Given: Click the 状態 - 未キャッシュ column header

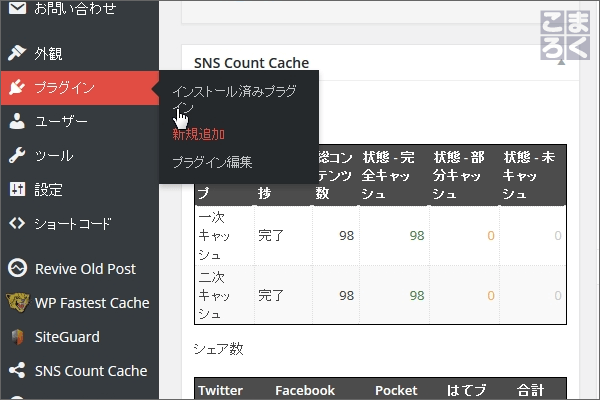Looking at the screenshot, I should 533,175.
